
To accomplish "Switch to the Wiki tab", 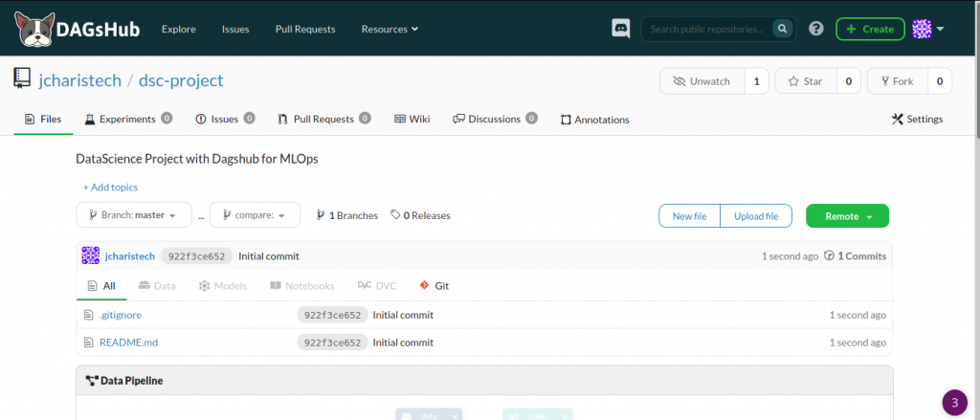I will tap(412, 119).
